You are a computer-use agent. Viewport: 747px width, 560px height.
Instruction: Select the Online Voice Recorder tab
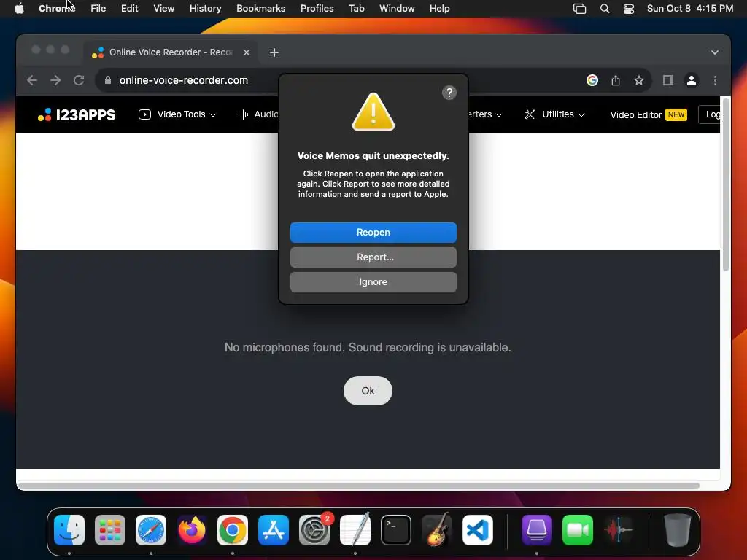[x=171, y=52]
